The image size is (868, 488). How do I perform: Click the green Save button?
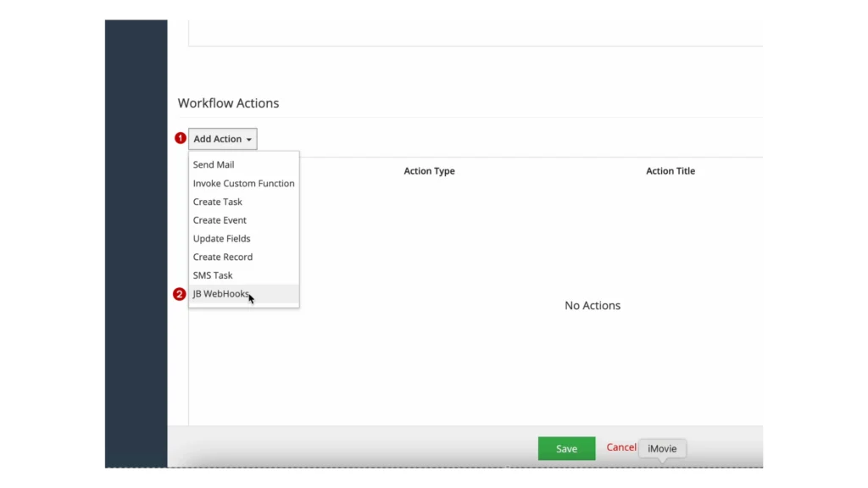tap(566, 448)
